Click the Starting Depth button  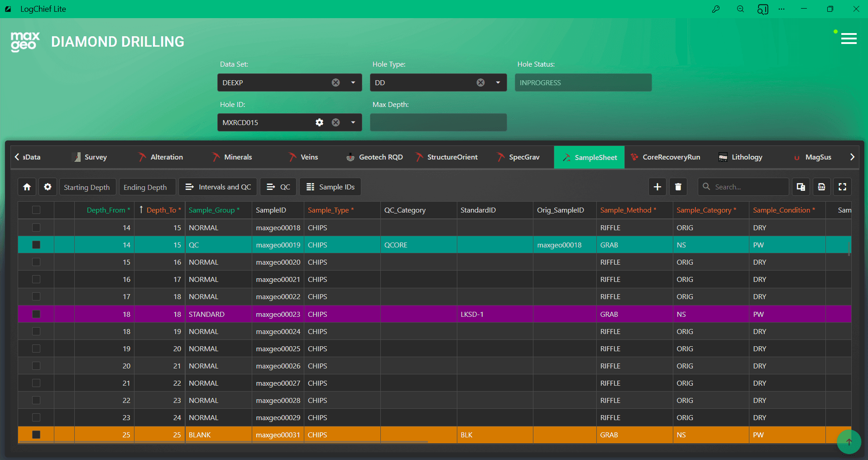coord(87,187)
